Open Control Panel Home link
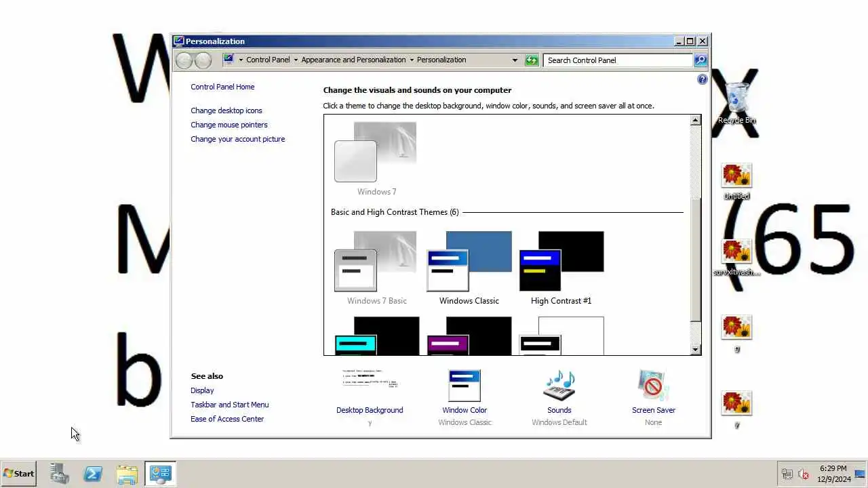Viewport: 868px width, 488px height. pyautogui.click(x=222, y=87)
